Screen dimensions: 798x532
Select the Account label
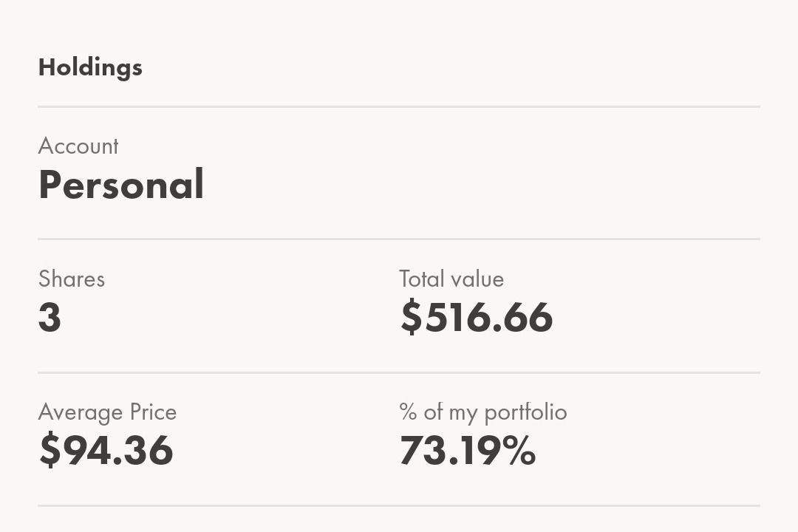pyautogui.click(x=78, y=146)
